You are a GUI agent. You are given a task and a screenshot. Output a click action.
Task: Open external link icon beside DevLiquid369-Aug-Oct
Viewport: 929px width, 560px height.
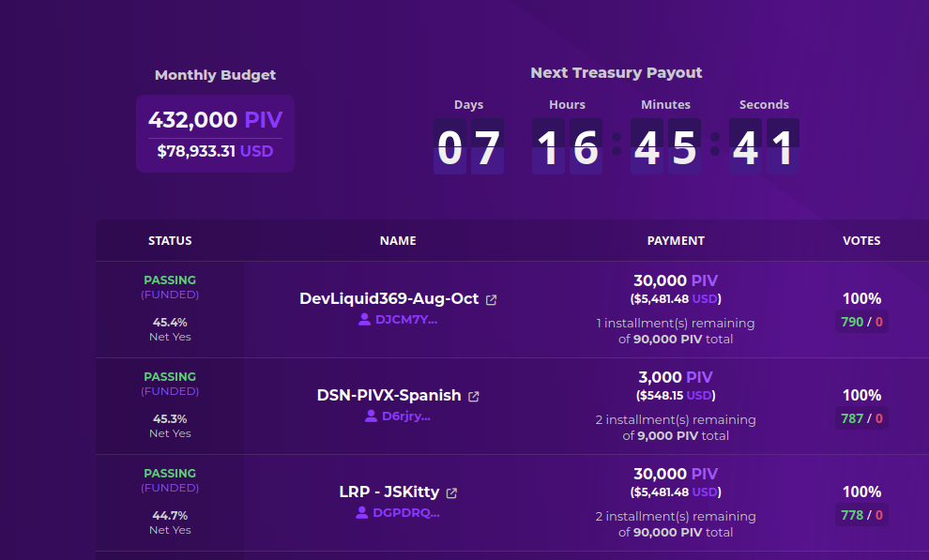tap(491, 299)
